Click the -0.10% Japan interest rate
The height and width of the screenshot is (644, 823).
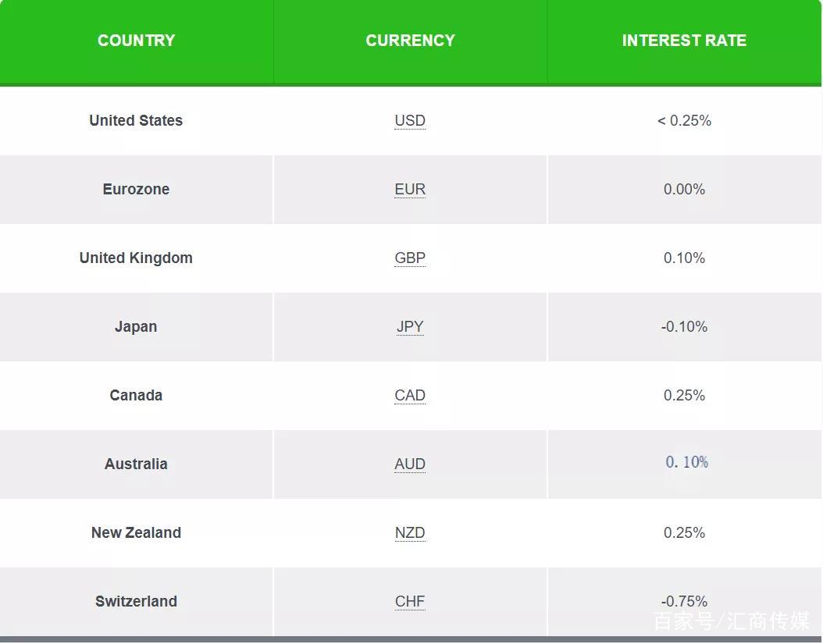point(684,327)
